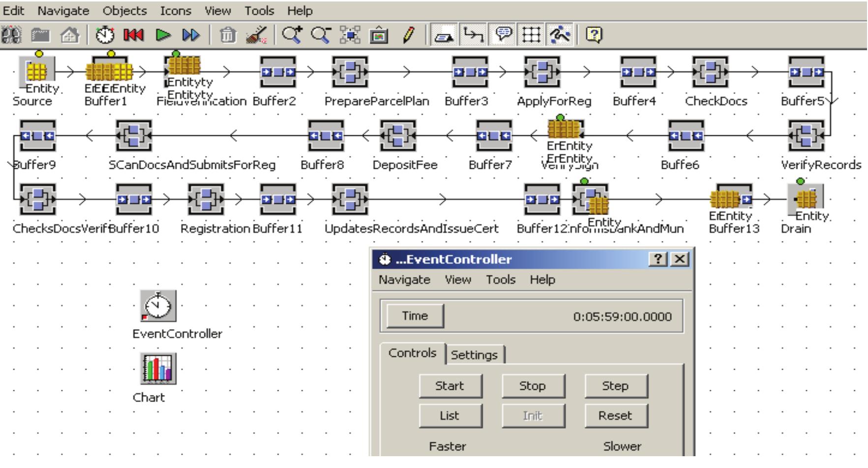Select the PrepareParcelPlan station icon
The image size is (868, 468).
coord(350,72)
